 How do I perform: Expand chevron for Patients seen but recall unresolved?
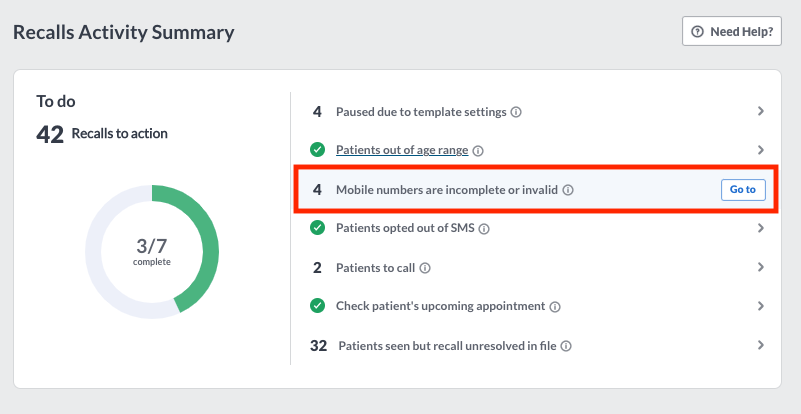[x=761, y=345]
